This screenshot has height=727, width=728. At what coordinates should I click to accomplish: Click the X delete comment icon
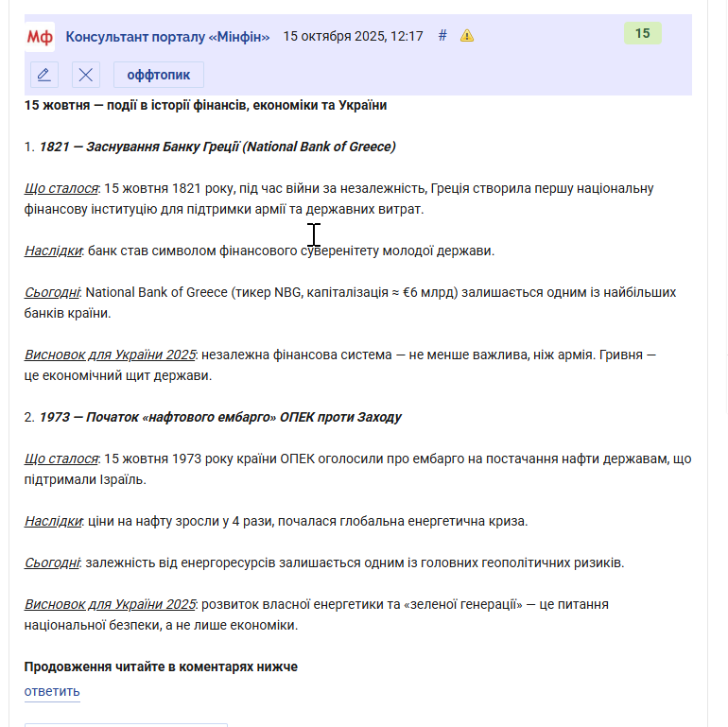click(x=86, y=75)
